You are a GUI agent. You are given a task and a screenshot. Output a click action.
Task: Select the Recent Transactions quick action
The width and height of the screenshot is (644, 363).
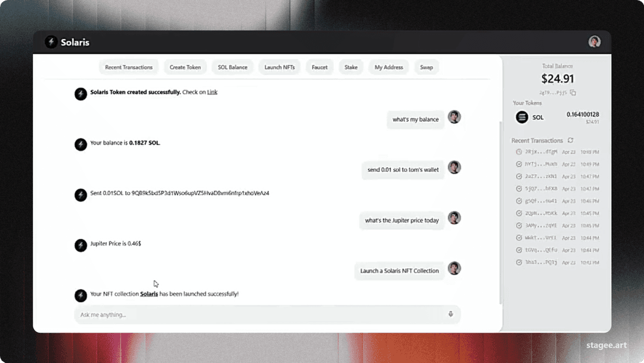(129, 67)
